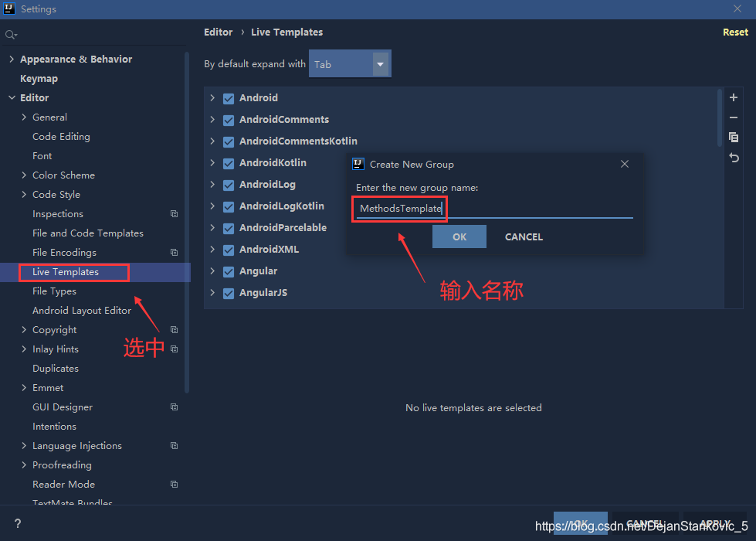Screen dimensions: 756x541
Task: Open help with the question mark icon
Action: tap(17, 524)
